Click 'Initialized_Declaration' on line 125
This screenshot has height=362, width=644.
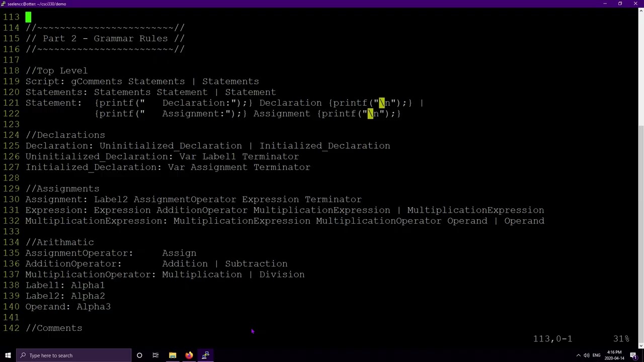pyautogui.click(x=325, y=146)
